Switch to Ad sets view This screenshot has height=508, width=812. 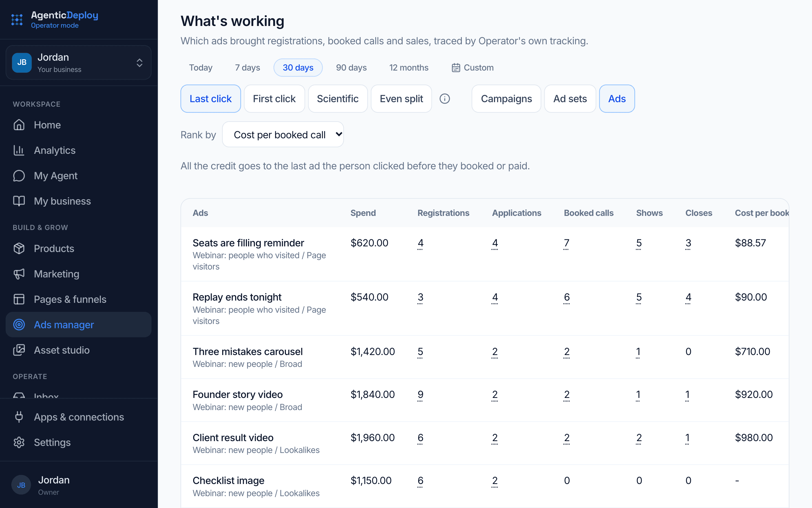point(570,98)
